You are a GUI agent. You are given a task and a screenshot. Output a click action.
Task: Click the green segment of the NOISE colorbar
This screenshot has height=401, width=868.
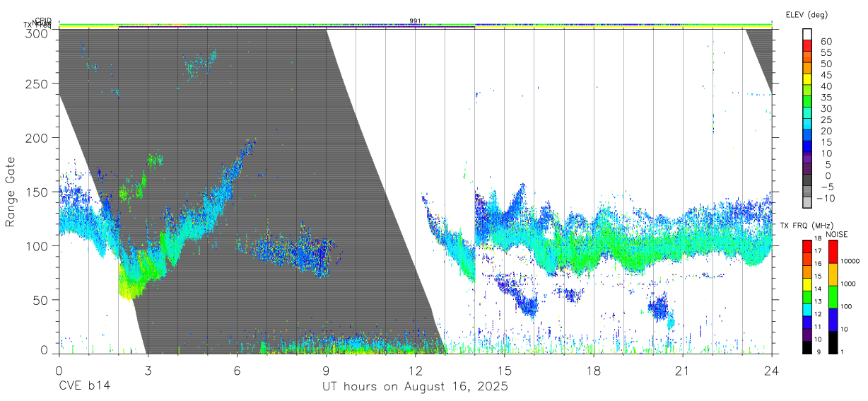(833, 297)
